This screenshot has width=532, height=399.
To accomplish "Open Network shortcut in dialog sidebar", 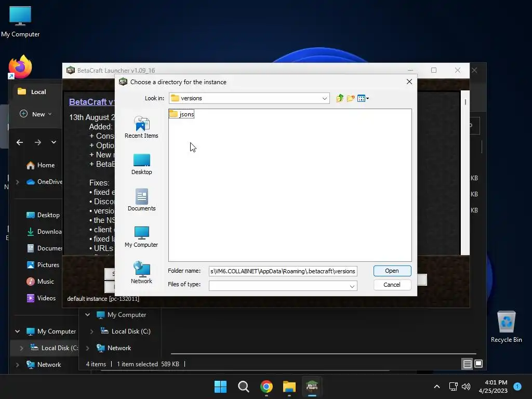I will click(x=141, y=273).
